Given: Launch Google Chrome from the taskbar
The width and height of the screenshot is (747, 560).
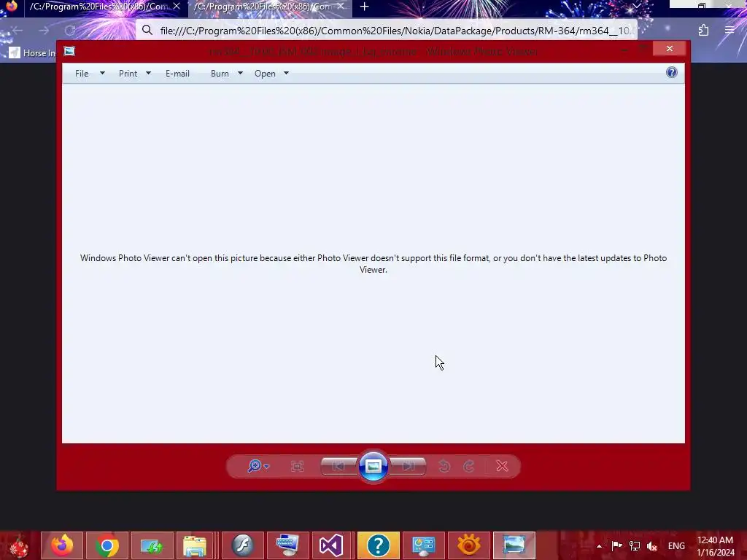Looking at the screenshot, I should coord(107,545).
